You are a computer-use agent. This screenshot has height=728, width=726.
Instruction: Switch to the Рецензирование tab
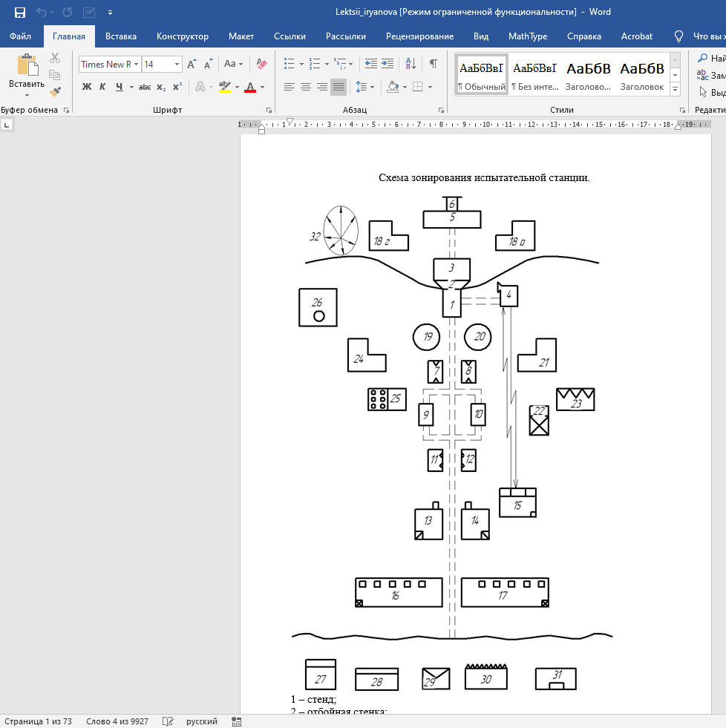coord(419,36)
